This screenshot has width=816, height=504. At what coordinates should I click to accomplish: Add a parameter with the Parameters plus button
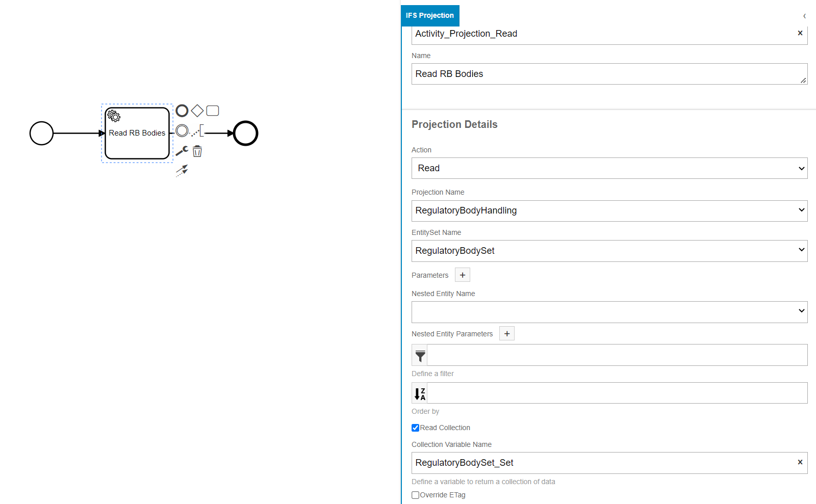click(x=463, y=275)
